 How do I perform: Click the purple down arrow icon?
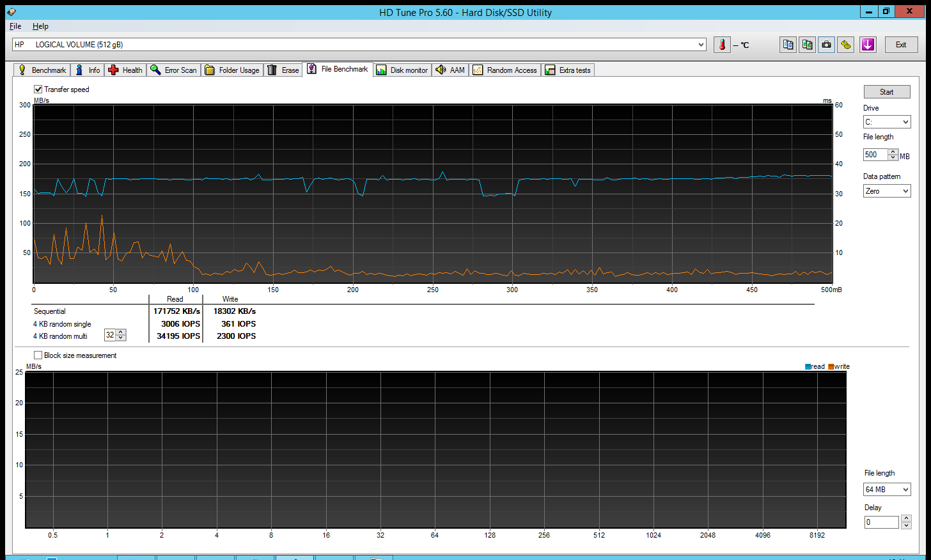tap(868, 45)
